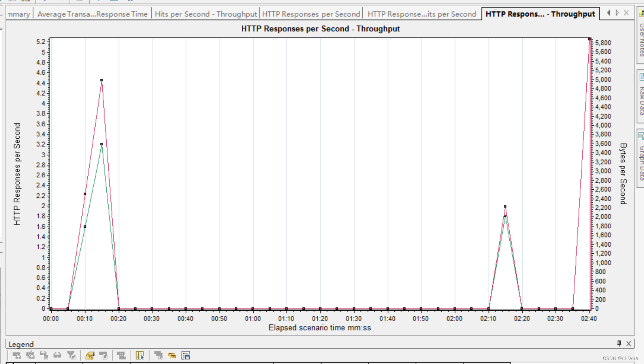Click green peak data point at 00:15

[x=102, y=144]
